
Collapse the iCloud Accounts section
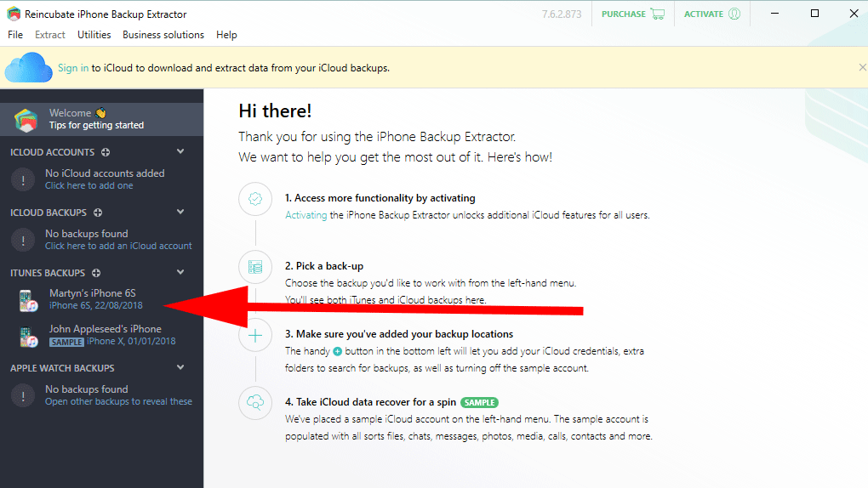(x=180, y=151)
